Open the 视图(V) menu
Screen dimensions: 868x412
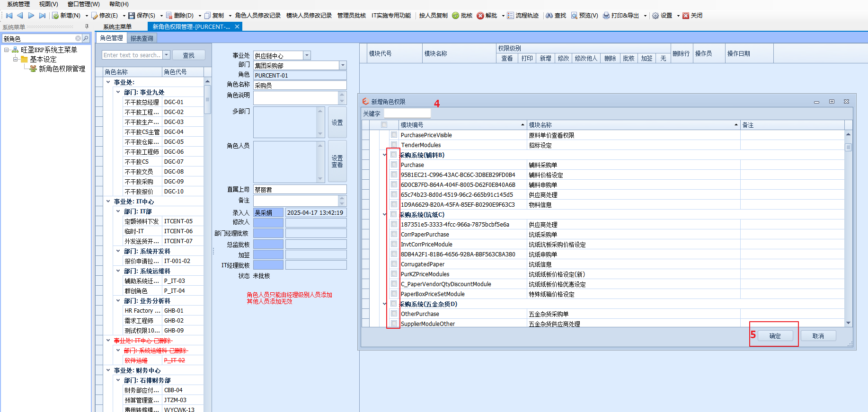[48, 4]
